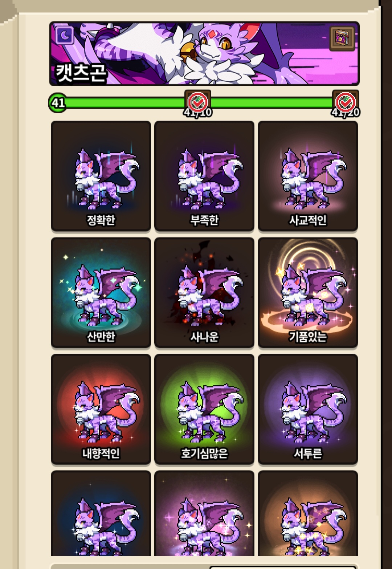Claim the 41/10 reward checkmark
Image resolution: width=392 pixels, height=569 pixels.
point(198,102)
